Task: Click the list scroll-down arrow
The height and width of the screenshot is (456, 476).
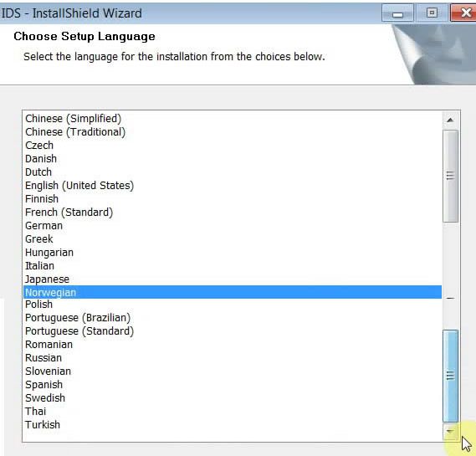Action: click(x=450, y=432)
